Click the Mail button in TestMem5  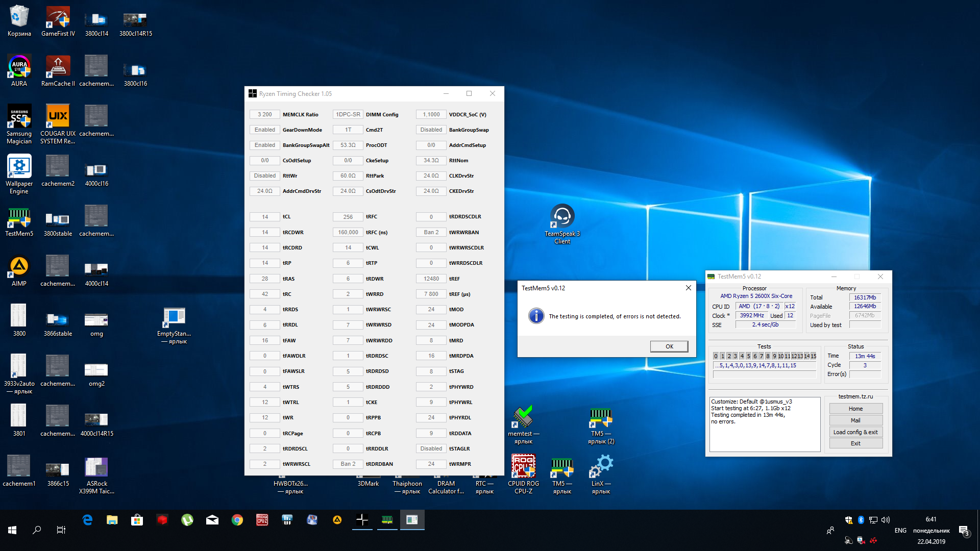(x=855, y=420)
